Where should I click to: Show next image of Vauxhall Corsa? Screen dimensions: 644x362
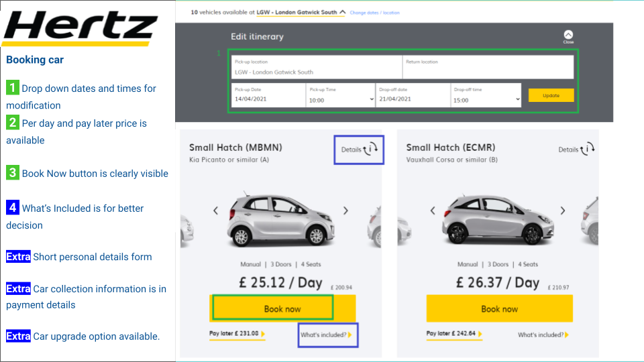tap(563, 210)
